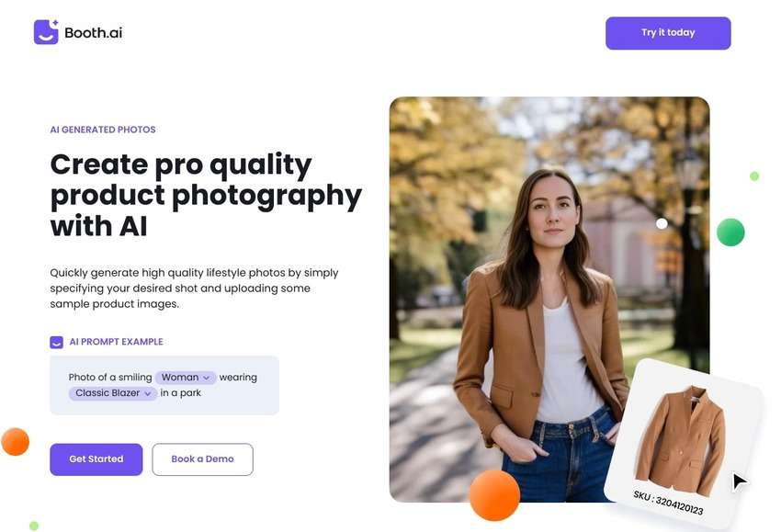Open the Classic Blazer dropdown chip
Viewport: 781px width, 532px height.
tap(113, 393)
